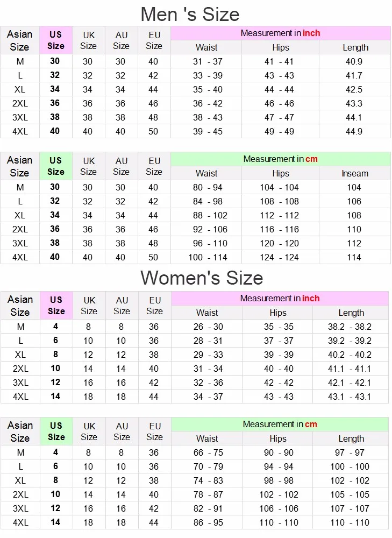Click the women's Measurement in inch header
Image resolution: width=392 pixels, height=538 pixels.
click(x=280, y=299)
